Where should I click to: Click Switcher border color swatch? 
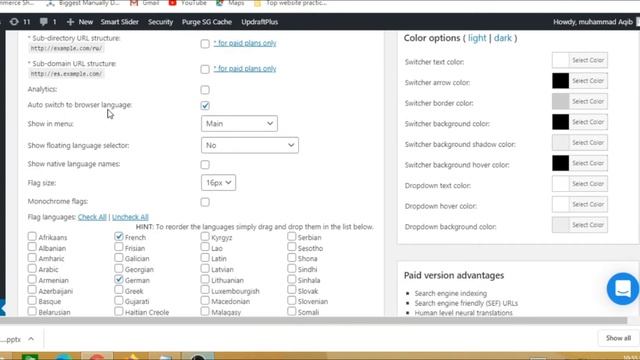(560, 102)
